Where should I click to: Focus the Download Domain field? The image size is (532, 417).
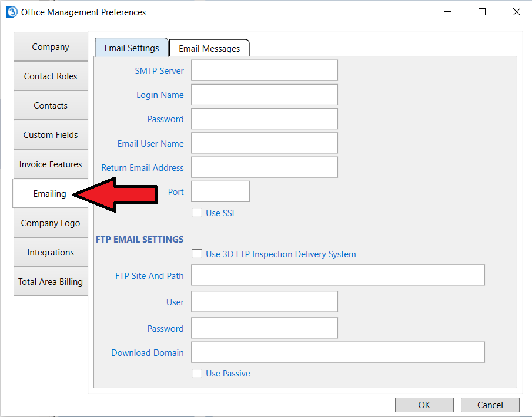pos(338,352)
